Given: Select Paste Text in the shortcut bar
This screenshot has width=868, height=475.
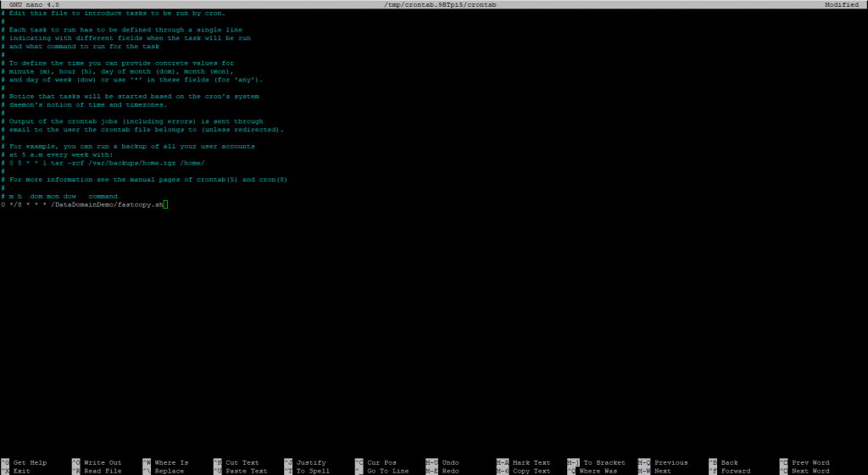Looking at the screenshot, I should tap(246, 471).
